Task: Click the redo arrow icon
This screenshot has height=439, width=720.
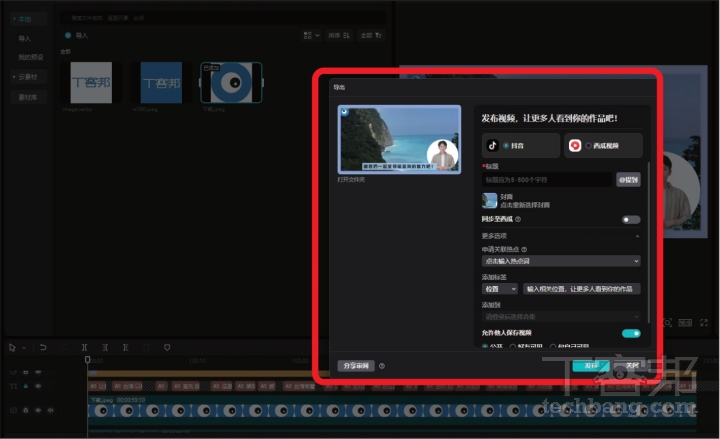Action: [x=64, y=347]
